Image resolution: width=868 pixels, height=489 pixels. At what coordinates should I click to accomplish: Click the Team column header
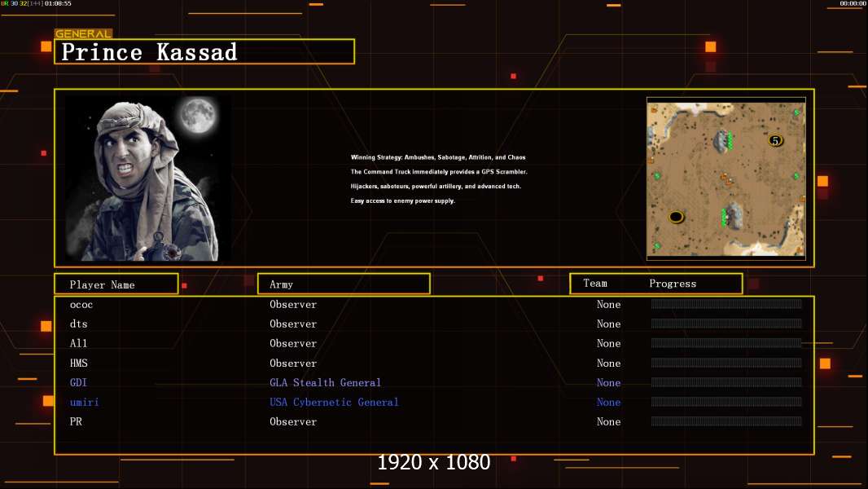(595, 283)
